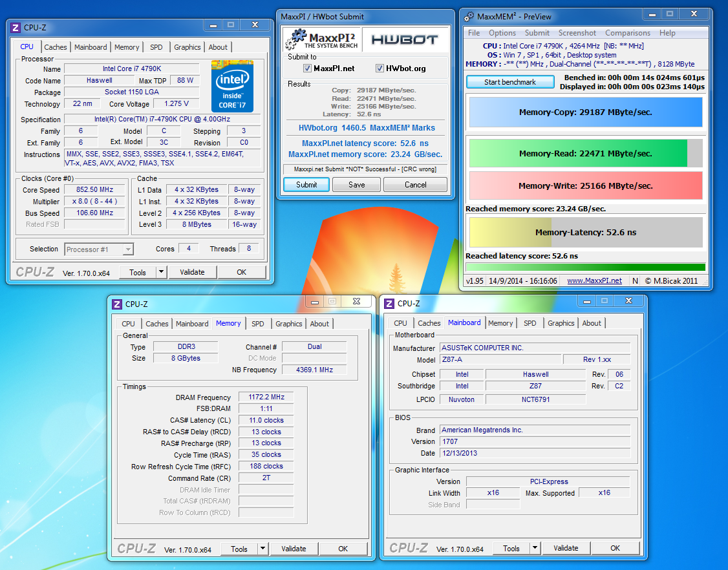Click OK in top-left CPU-Z window
Viewport: 728px width, 570px height.
click(x=241, y=272)
